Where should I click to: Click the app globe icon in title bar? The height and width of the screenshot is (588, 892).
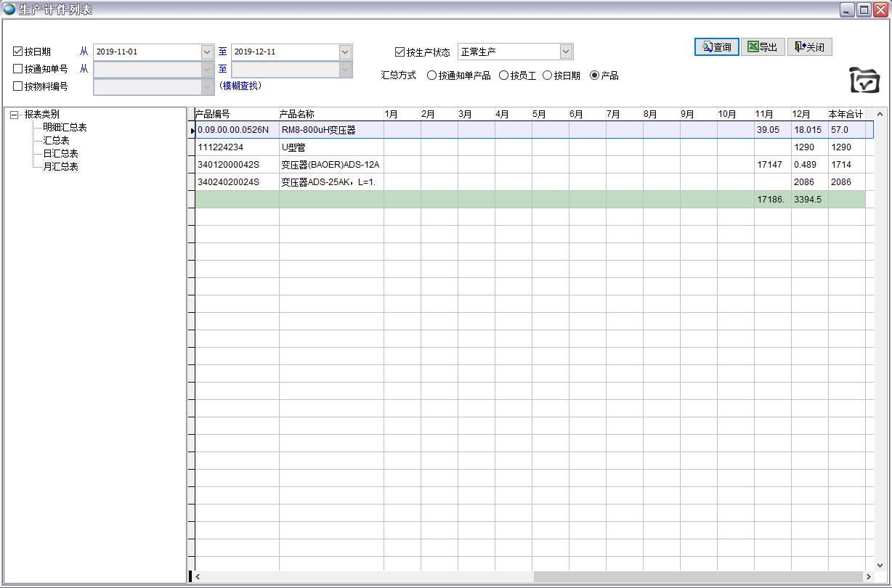tap(9, 9)
